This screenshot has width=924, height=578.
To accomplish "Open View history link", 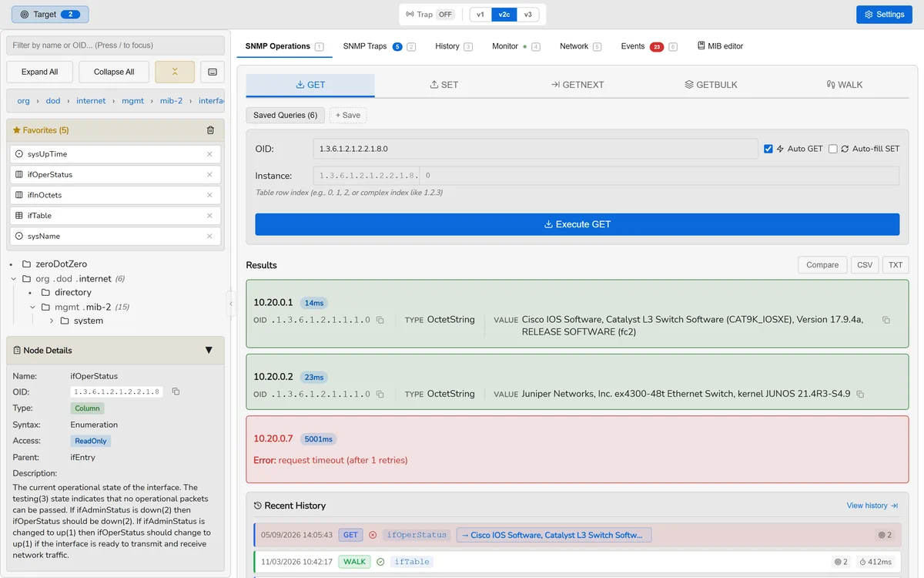I will pyautogui.click(x=872, y=506).
